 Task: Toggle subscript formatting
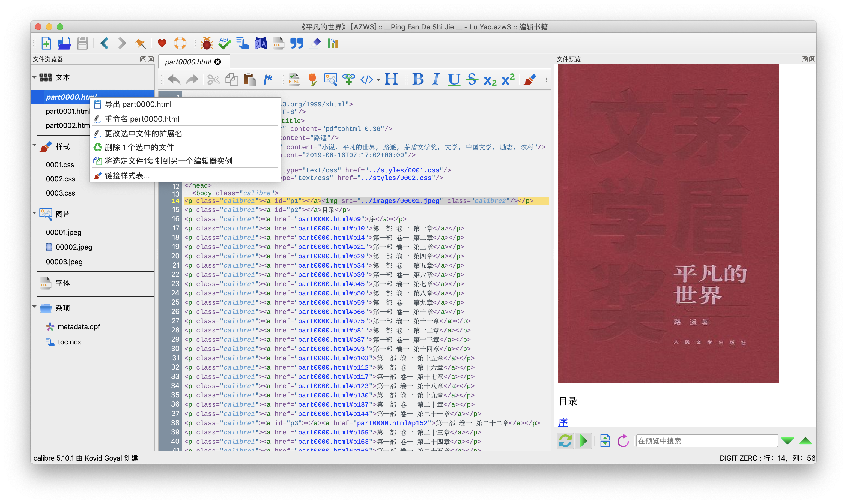coord(490,80)
